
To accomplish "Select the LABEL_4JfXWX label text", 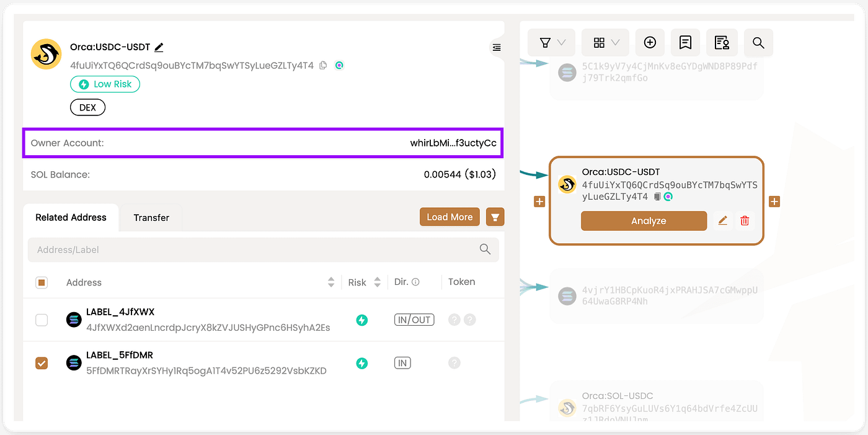I will [x=120, y=312].
